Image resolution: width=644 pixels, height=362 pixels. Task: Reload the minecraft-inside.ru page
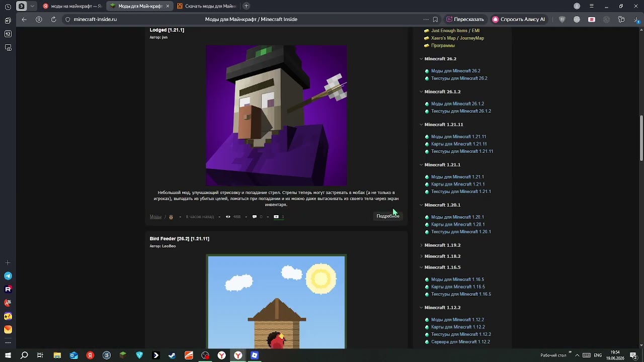pos(53,19)
